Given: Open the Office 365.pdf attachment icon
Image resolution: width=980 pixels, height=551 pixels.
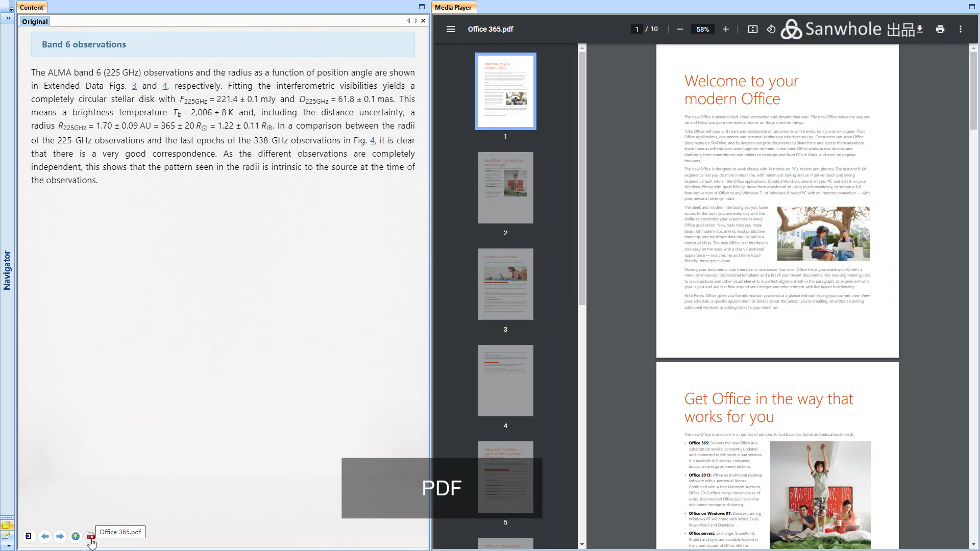Looking at the screenshot, I should click(x=90, y=536).
